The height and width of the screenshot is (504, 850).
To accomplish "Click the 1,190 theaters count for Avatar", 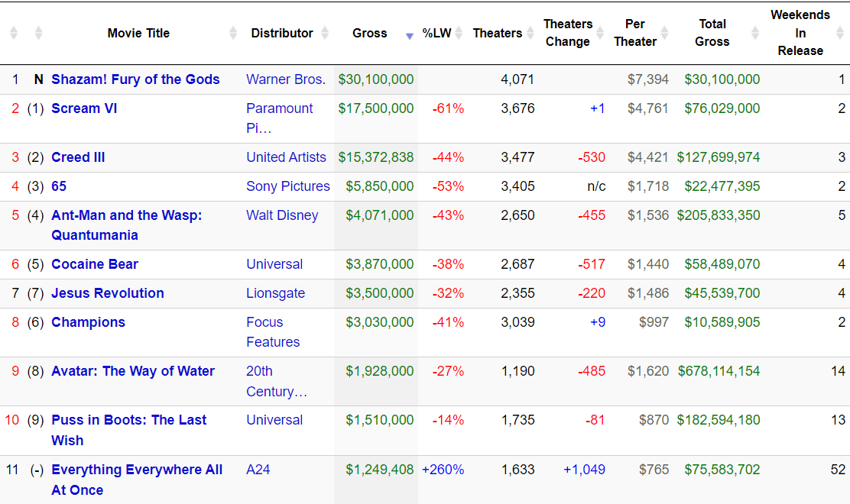I will tap(517, 371).
